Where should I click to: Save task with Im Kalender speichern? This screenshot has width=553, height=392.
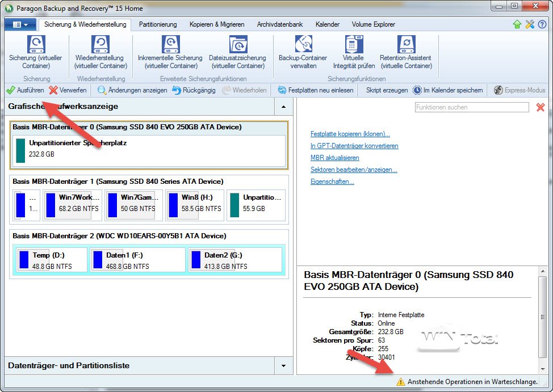tap(448, 90)
